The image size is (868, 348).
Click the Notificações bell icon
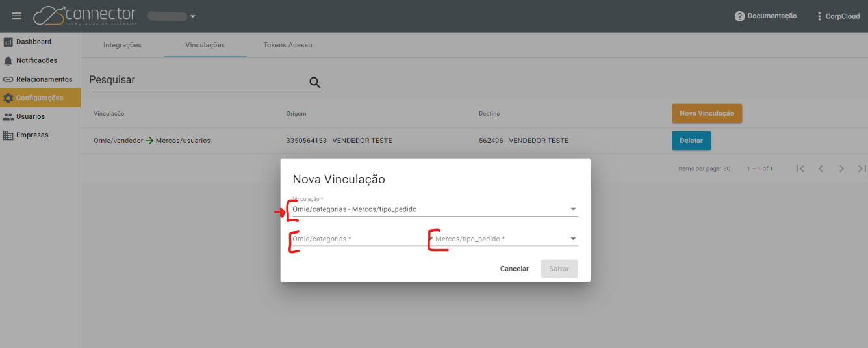(8, 60)
